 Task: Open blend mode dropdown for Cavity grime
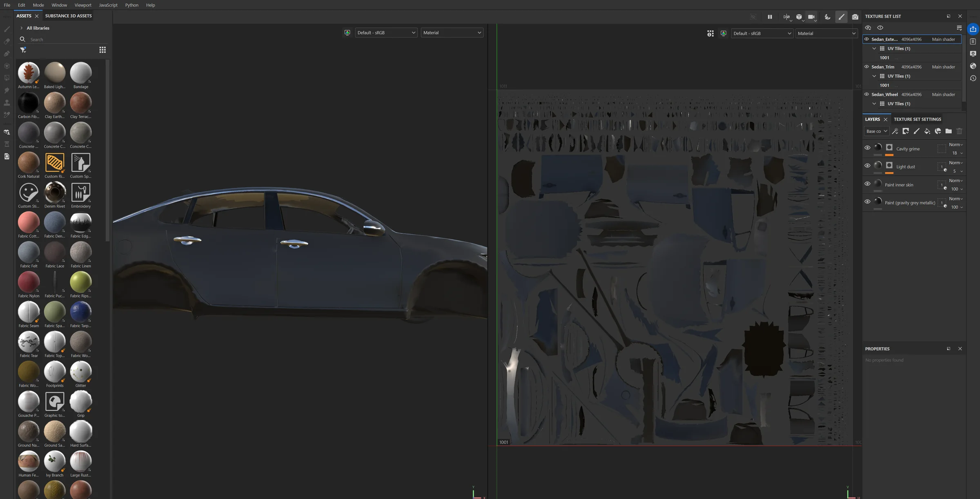pos(955,145)
